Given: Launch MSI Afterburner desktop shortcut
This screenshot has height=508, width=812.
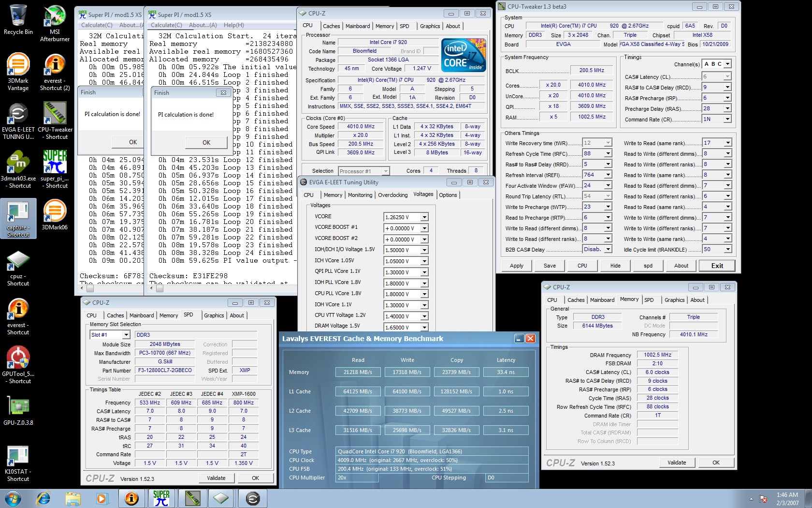Looking at the screenshot, I should (55, 23).
